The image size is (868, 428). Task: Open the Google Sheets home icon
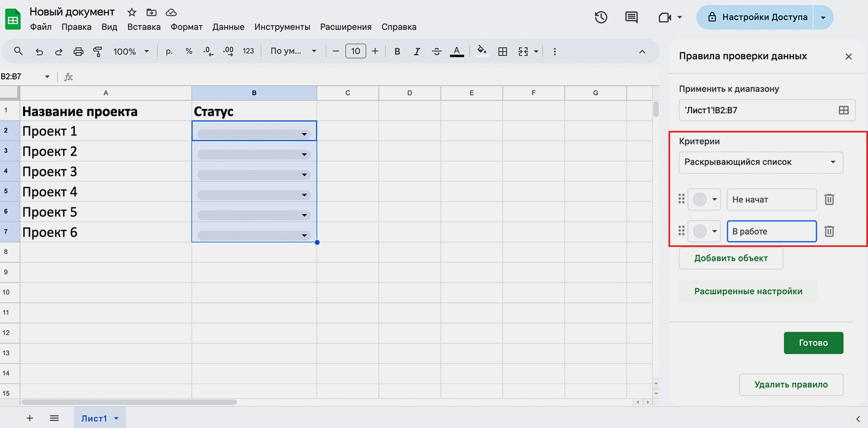[13, 19]
